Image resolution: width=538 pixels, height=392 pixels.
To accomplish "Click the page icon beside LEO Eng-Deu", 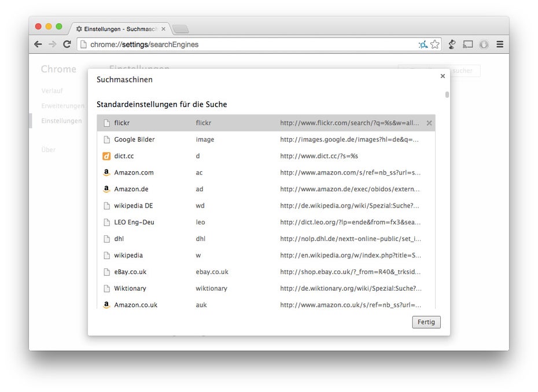I will [x=106, y=222].
